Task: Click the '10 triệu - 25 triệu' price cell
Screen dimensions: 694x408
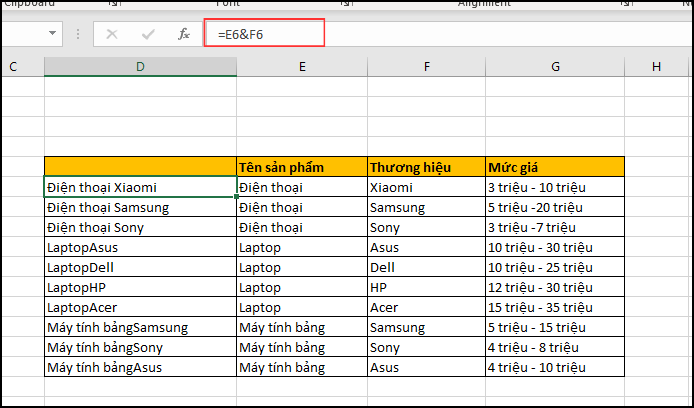Action: 555,267
